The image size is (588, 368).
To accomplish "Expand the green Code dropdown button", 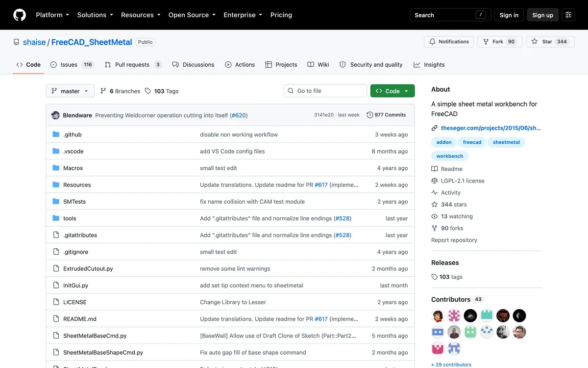I will 392,91.
